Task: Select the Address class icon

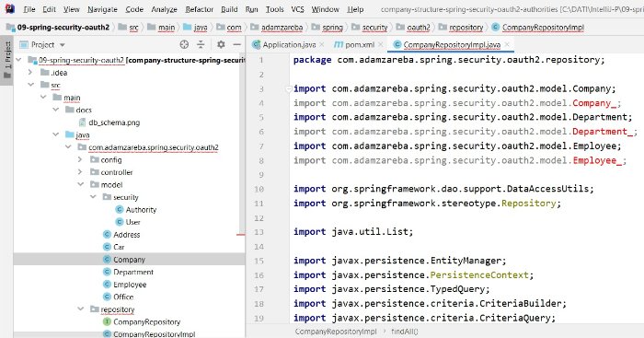Action: (108, 234)
